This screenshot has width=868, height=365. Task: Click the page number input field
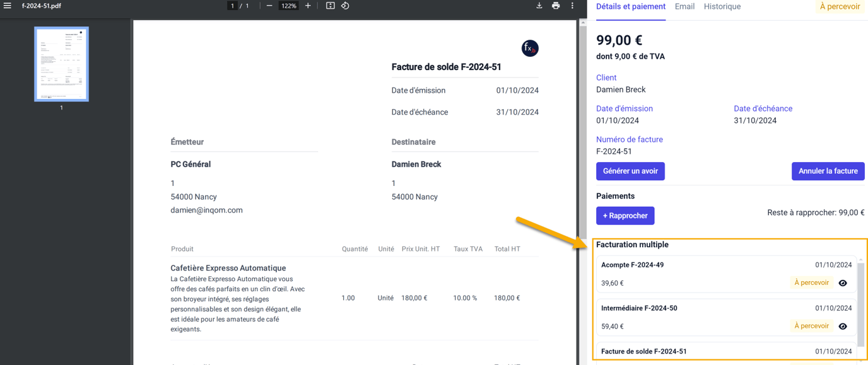pos(233,6)
